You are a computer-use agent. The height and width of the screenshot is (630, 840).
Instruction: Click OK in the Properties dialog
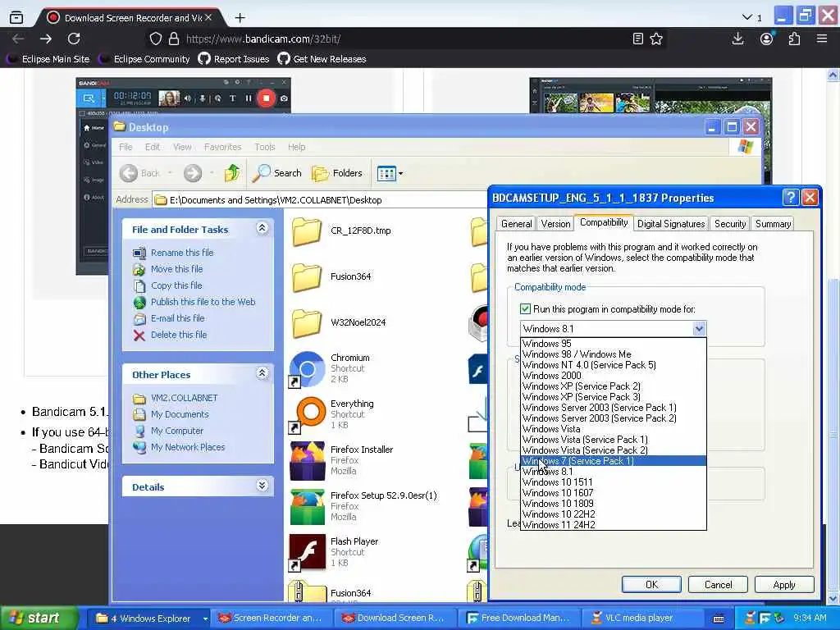[651, 584]
